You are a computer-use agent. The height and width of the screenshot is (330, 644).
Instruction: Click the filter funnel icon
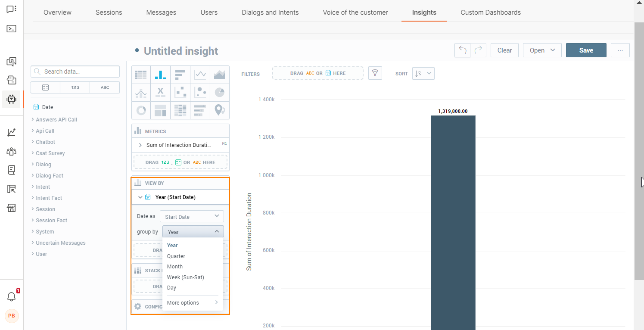click(375, 73)
